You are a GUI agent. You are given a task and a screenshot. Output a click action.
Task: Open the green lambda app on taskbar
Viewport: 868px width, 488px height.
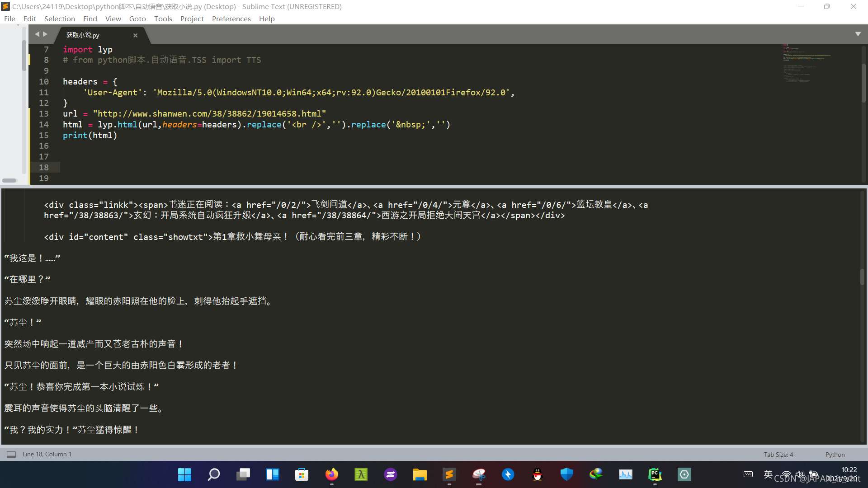click(x=361, y=474)
